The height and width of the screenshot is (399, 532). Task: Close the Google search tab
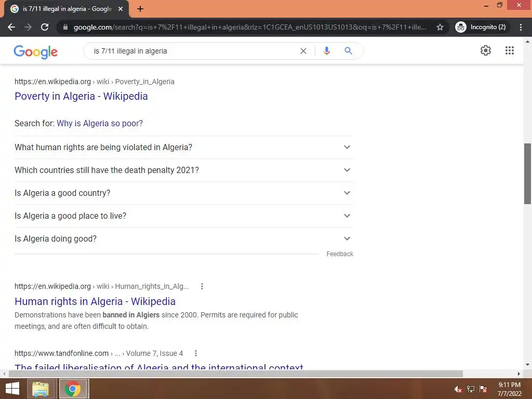click(120, 9)
